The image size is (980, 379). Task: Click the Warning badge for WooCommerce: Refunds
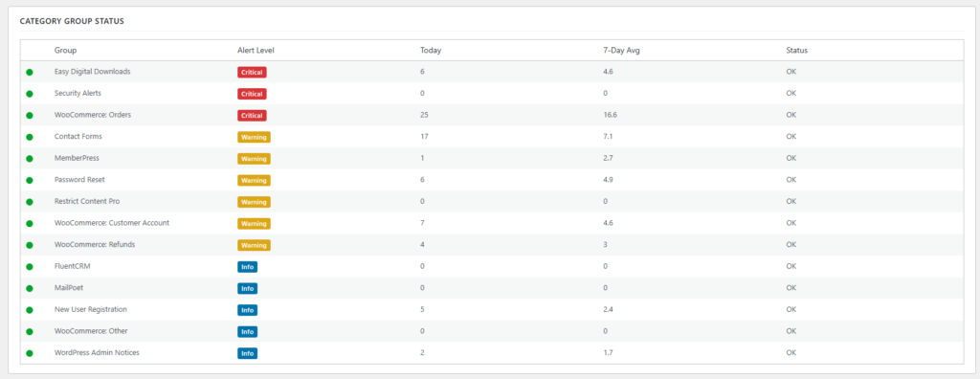click(254, 245)
